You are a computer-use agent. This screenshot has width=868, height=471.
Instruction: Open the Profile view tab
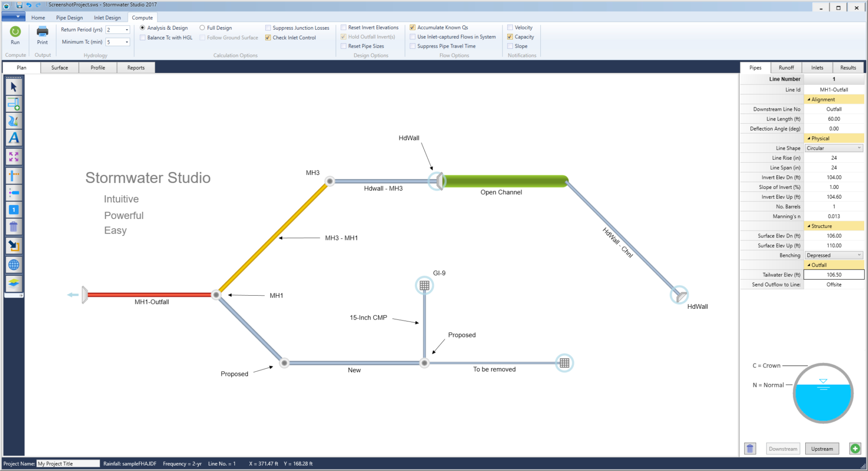(x=98, y=67)
